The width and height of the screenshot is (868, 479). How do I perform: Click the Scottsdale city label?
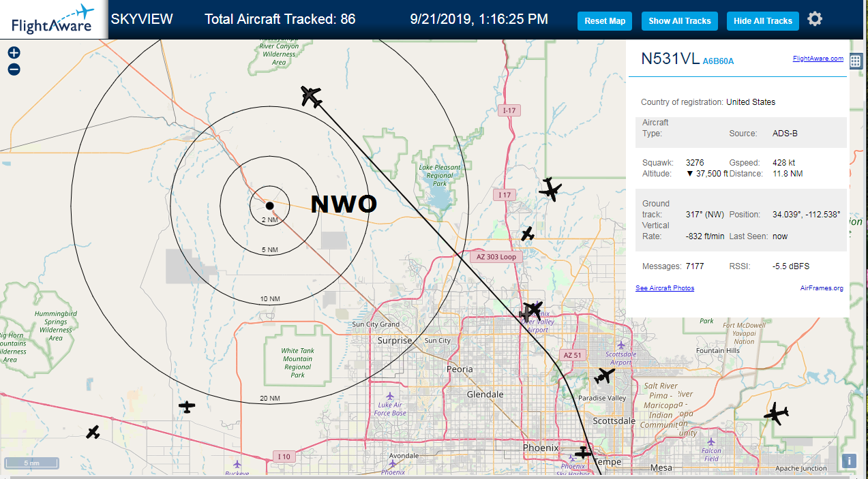(614, 421)
